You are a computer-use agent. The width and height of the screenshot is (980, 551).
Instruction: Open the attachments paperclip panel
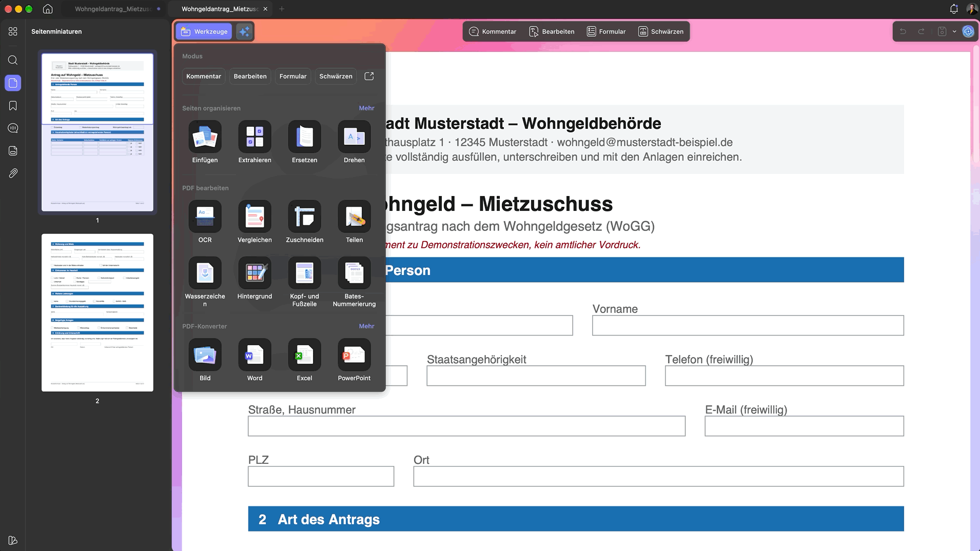click(13, 173)
